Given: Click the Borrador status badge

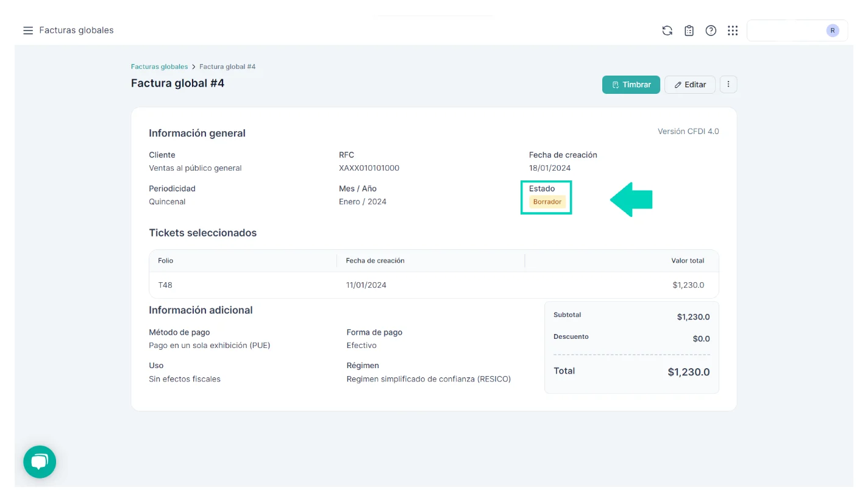Looking at the screenshot, I should pyautogui.click(x=547, y=202).
